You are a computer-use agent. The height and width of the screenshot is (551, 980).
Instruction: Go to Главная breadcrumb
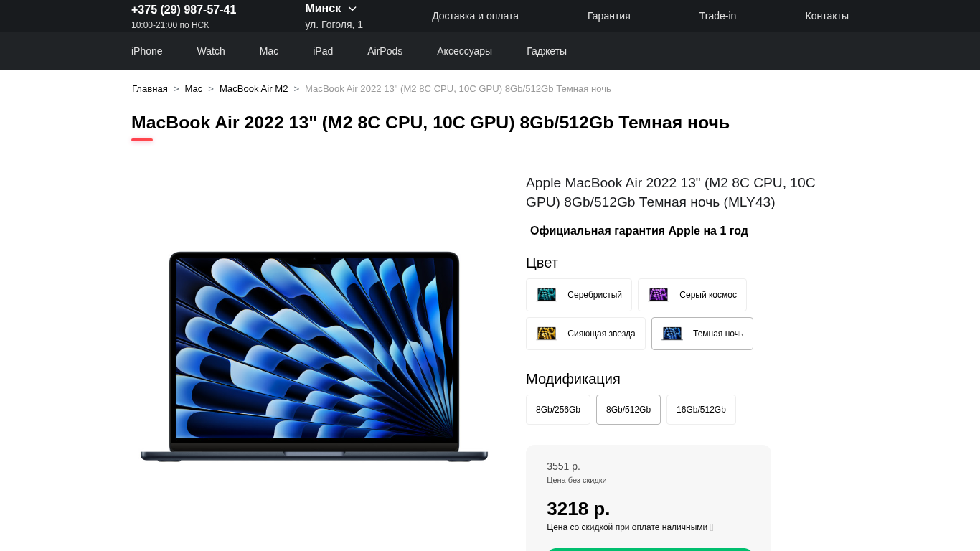point(150,89)
